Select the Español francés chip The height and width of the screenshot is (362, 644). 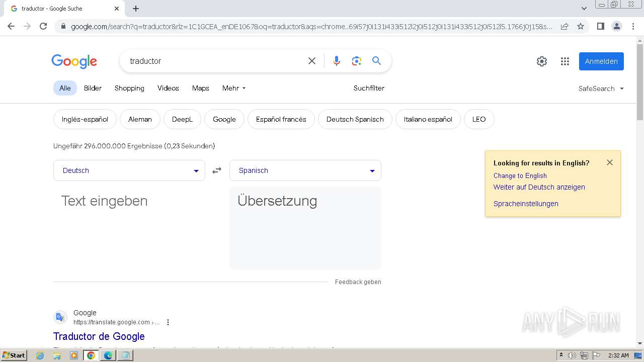pyautogui.click(x=281, y=119)
